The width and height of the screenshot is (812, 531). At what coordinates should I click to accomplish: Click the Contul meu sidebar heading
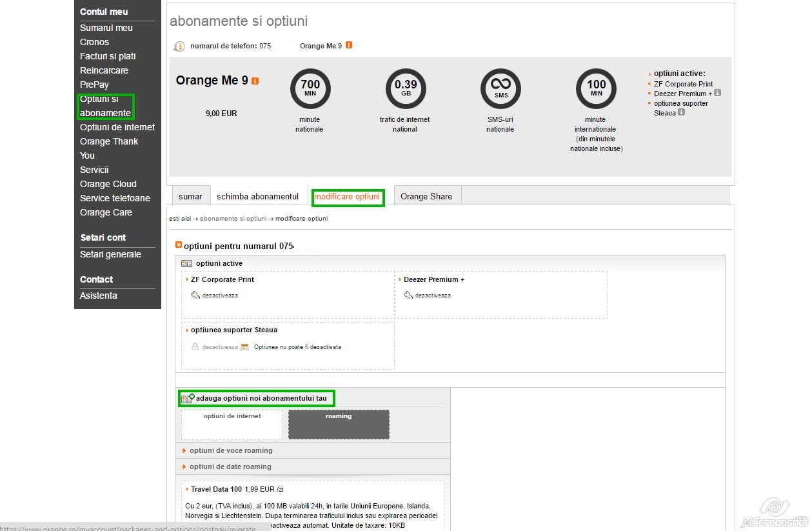[x=104, y=12]
